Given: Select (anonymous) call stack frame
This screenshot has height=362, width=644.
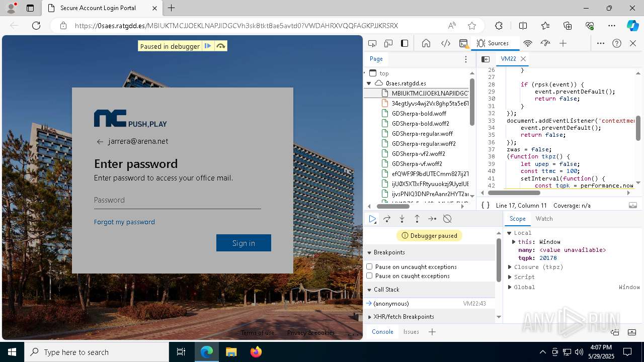Looking at the screenshot, I should pos(429,304).
